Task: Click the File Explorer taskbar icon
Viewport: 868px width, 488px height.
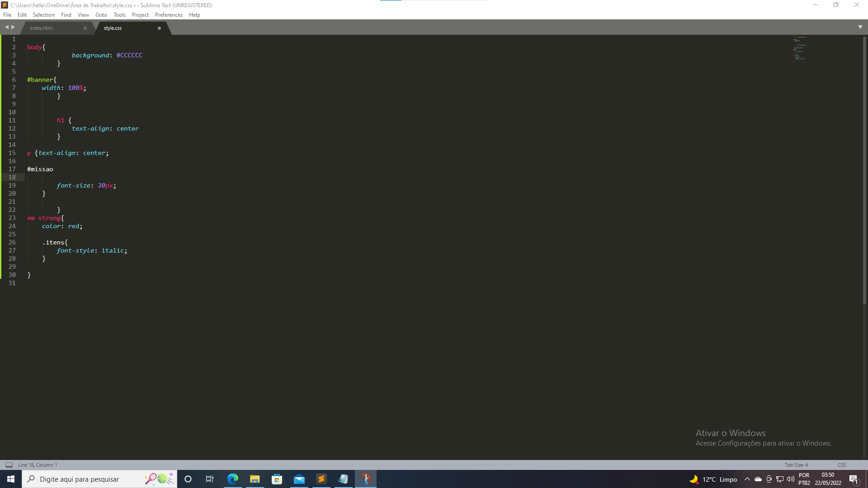Action: coord(255,479)
